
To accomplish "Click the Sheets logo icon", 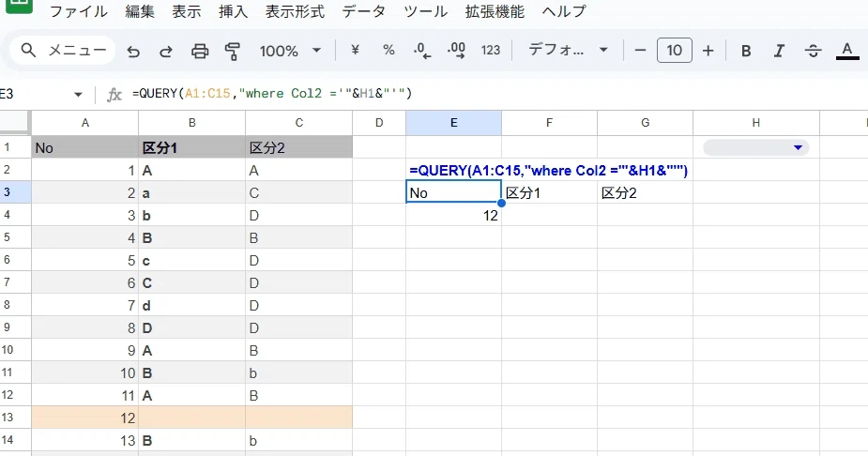I will pyautogui.click(x=18, y=6).
